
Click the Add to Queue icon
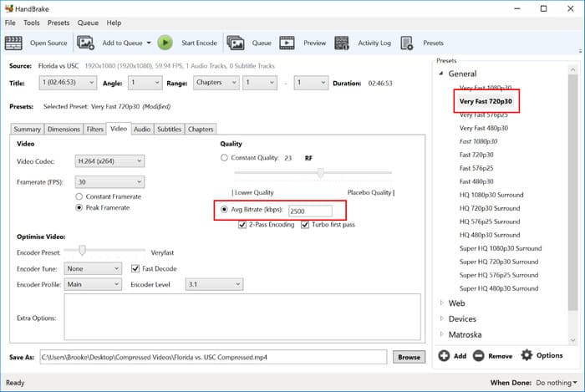86,43
